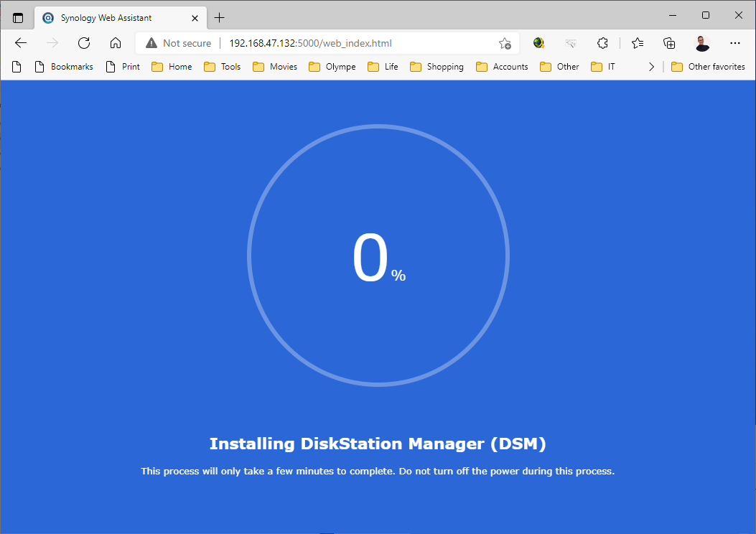Image resolution: width=756 pixels, height=534 pixels.
Task: Expand the Tools favorites folder
Action: coord(223,67)
